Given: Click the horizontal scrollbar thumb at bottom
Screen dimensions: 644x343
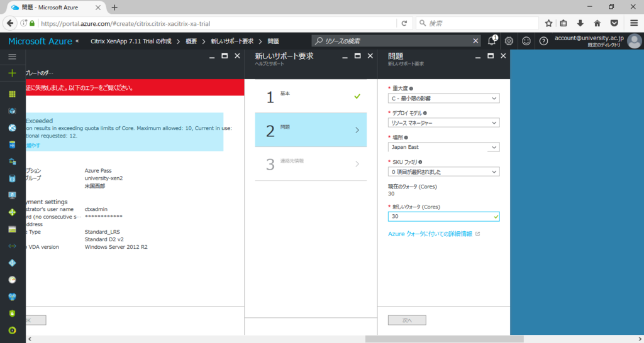Looking at the screenshot, I should pyautogui.click(x=445, y=339).
